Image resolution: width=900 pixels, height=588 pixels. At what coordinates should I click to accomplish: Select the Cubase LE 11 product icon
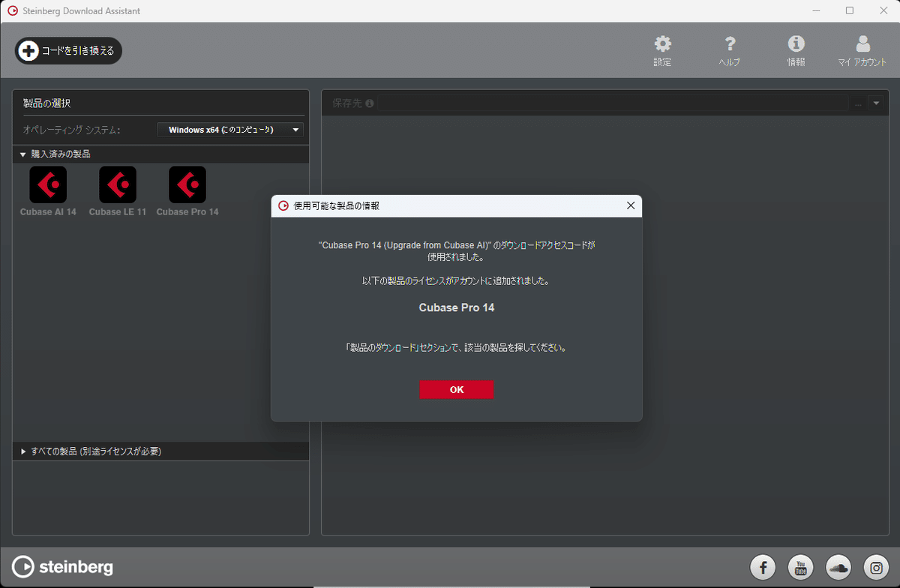coord(117,184)
